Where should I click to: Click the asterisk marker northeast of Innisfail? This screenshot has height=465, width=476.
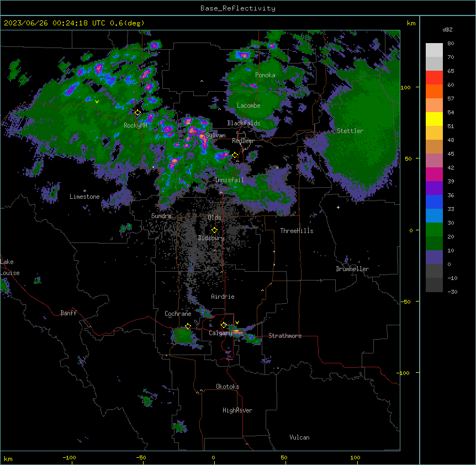pyautogui.click(x=277, y=167)
